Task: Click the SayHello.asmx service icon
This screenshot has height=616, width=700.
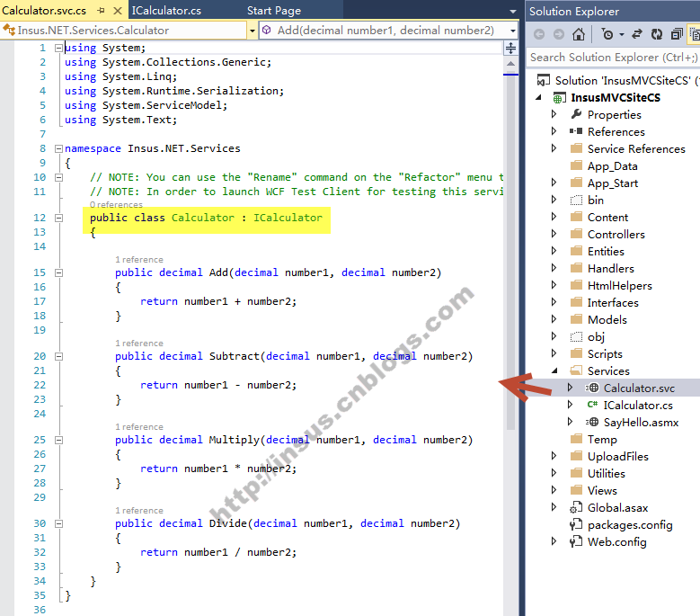Action: pyautogui.click(x=592, y=422)
